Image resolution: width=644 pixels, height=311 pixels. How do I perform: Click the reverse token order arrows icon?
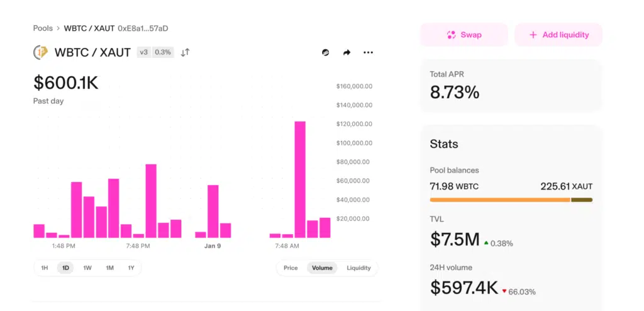[185, 52]
